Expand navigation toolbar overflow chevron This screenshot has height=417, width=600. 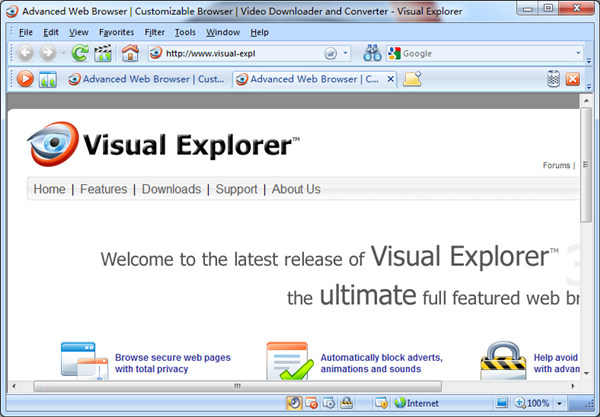(x=589, y=60)
